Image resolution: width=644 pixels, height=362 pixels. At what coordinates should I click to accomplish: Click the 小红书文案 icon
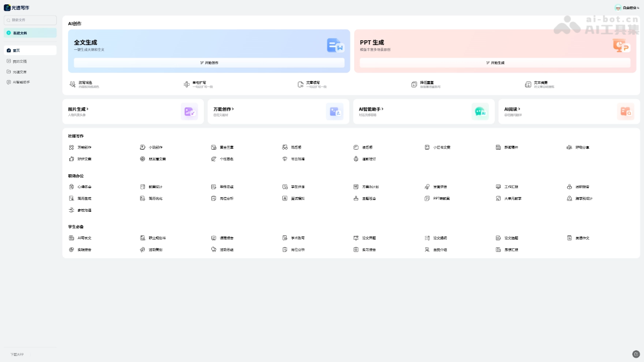pyautogui.click(x=428, y=147)
